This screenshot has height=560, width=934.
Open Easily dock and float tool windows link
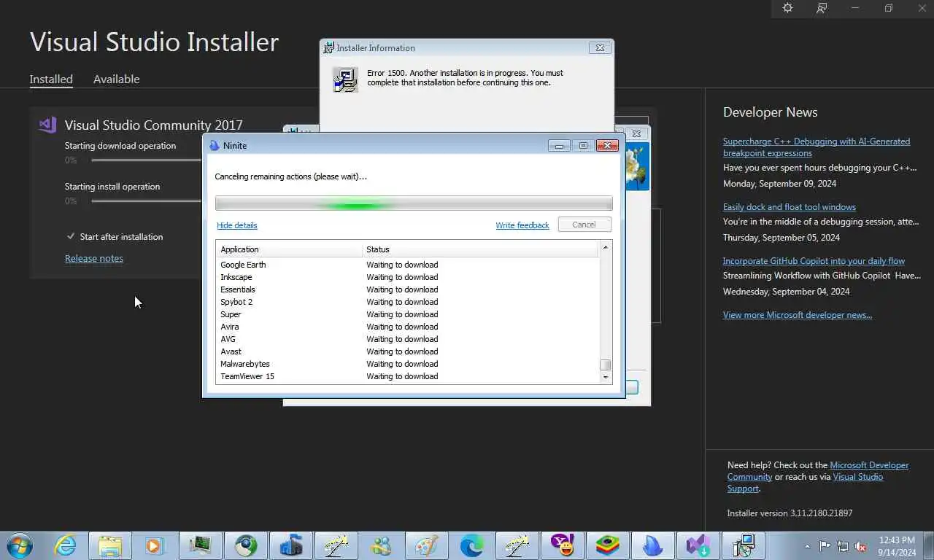pyautogui.click(x=790, y=207)
